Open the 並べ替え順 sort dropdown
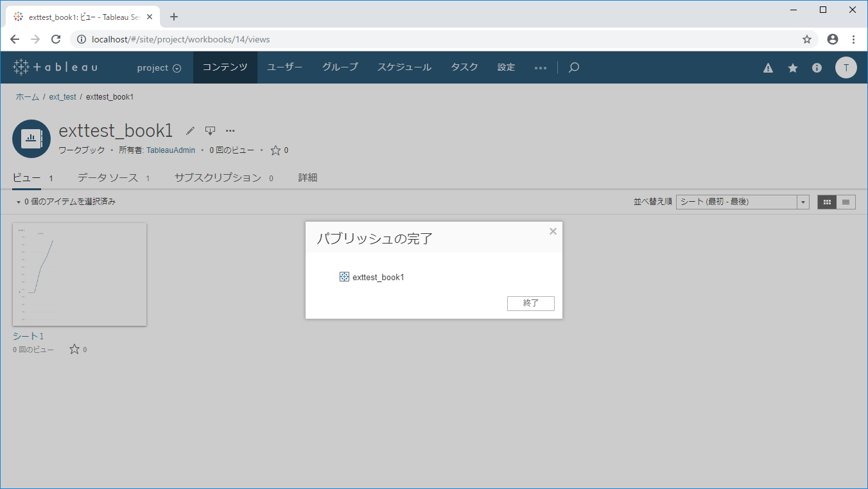Image resolution: width=868 pixels, height=489 pixels. point(742,202)
